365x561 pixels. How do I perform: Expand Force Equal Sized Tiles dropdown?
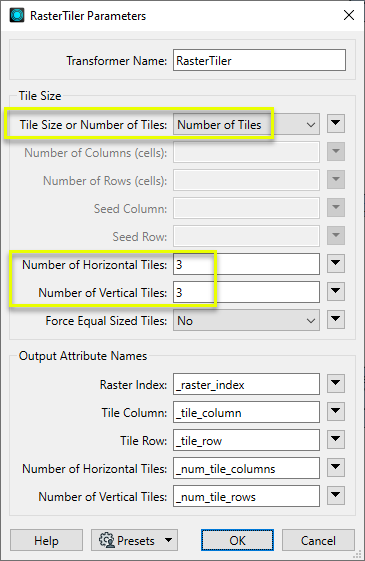[246, 320]
